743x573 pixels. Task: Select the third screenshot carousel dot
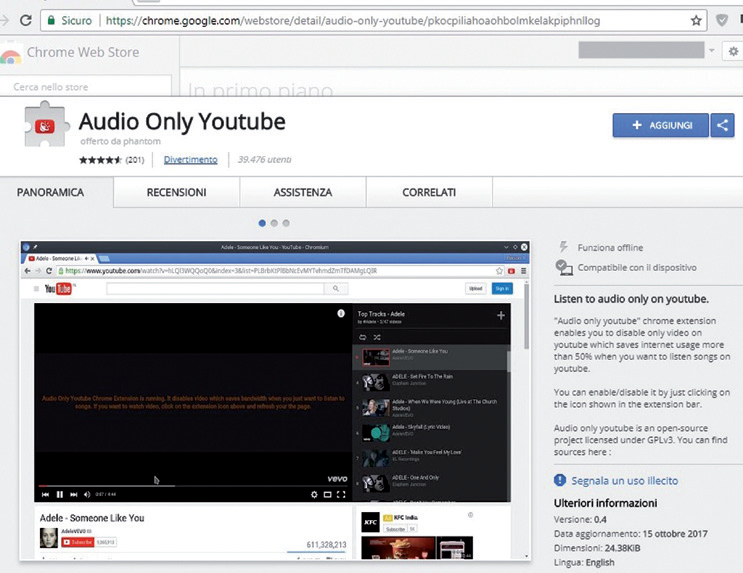click(x=286, y=223)
